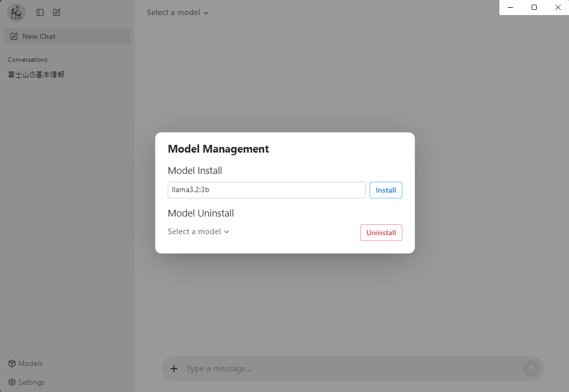
Task: Click the Model Management dialog title
Action: (x=218, y=149)
